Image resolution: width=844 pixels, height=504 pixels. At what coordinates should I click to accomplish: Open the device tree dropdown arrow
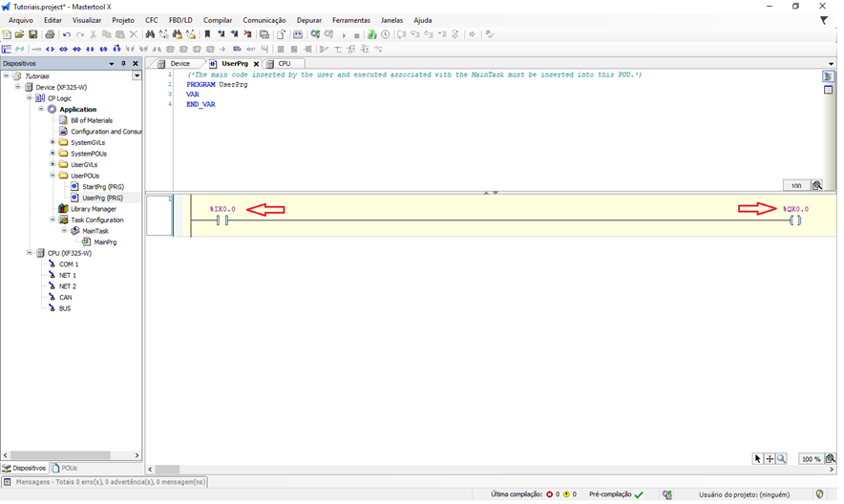pos(137,75)
